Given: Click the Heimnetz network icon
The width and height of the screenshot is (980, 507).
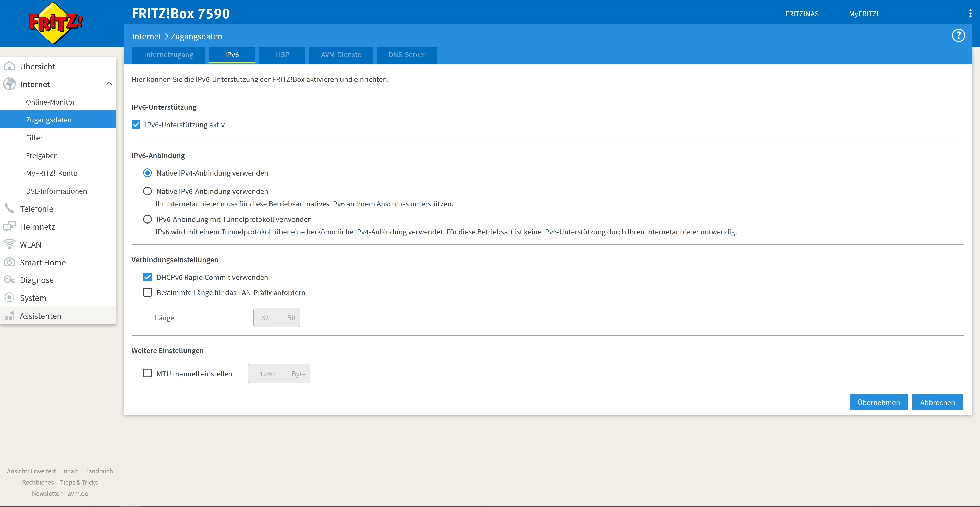Looking at the screenshot, I should pos(9,226).
